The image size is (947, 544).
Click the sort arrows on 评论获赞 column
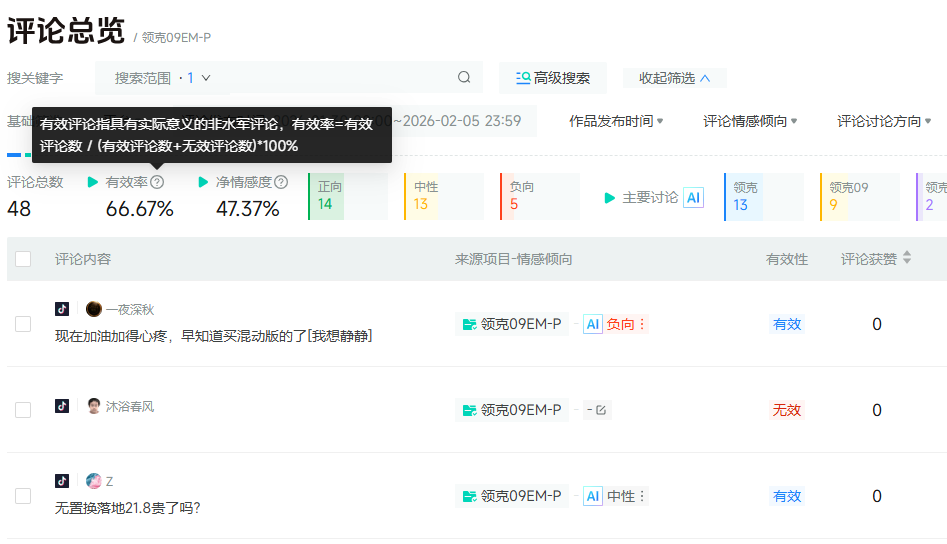click(x=907, y=258)
